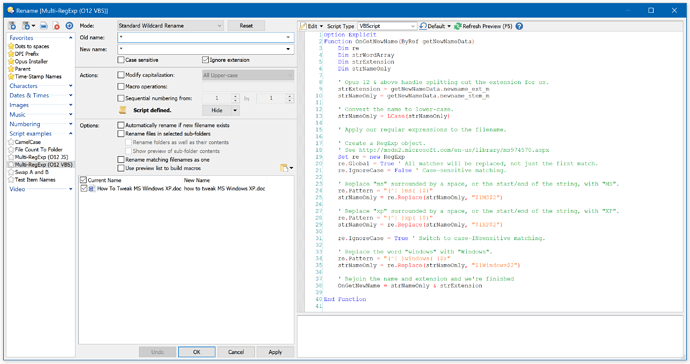The width and height of the screenshot is (690, 364).
Task: Click the empty star beside Swap A and B
Action: click(x=11, y=172)
